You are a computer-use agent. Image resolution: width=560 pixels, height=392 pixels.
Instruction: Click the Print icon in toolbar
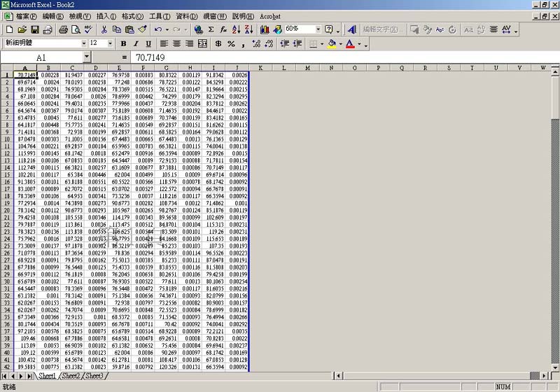63,29
